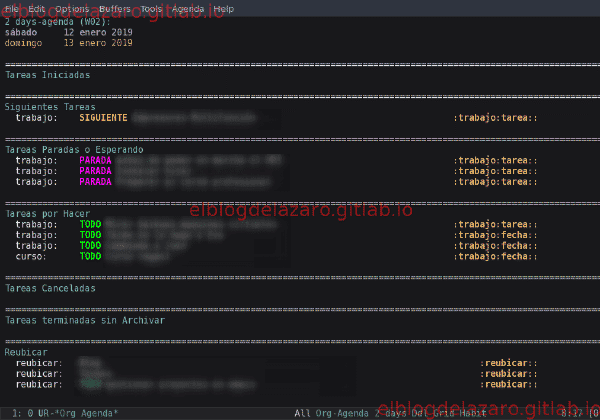Click the ':trabajo:tarea::' tag on the TODO row
The height and width of the screenshot is (420, 600).
(495, 224)
